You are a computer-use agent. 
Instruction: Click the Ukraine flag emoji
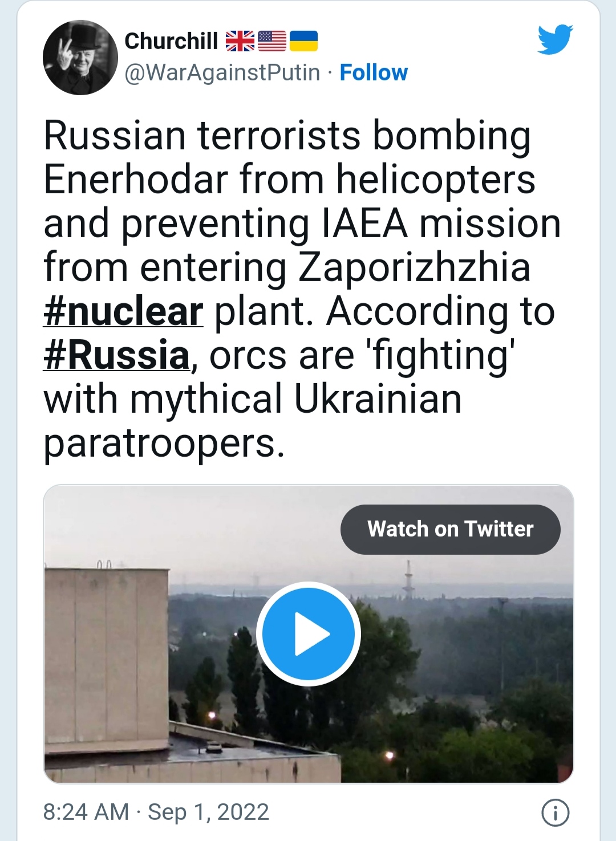(303, 41)
